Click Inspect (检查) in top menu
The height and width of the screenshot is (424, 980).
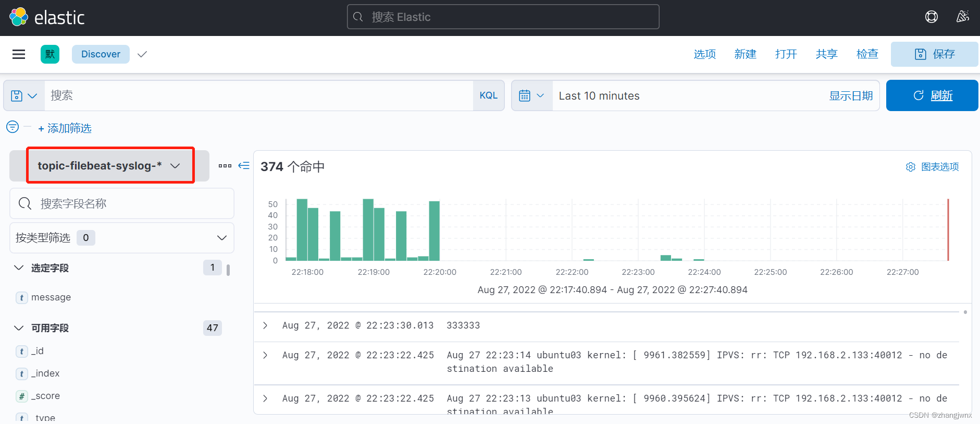click(867, 54)
